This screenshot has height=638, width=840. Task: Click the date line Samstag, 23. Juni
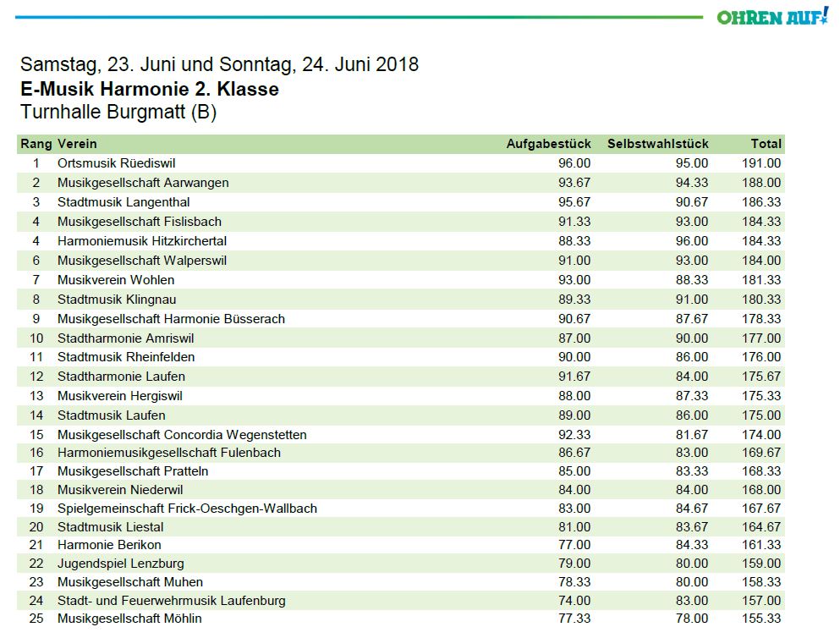tap(219, 64)
